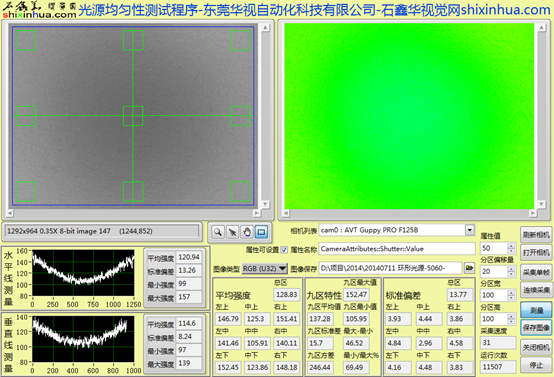This screenshot has width=554, height=377.
Task: Open the 图像类型 RGB (U32) dropdown
Action: [x=265, y=269]
